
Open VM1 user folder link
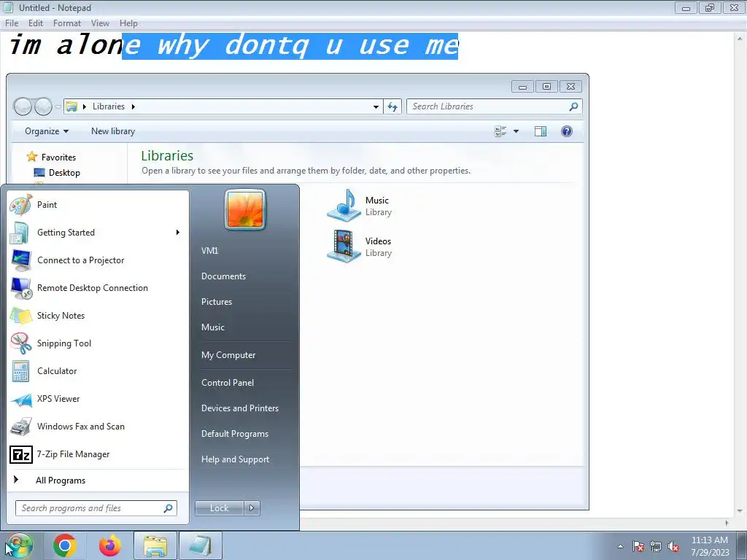tap(209, 251)
